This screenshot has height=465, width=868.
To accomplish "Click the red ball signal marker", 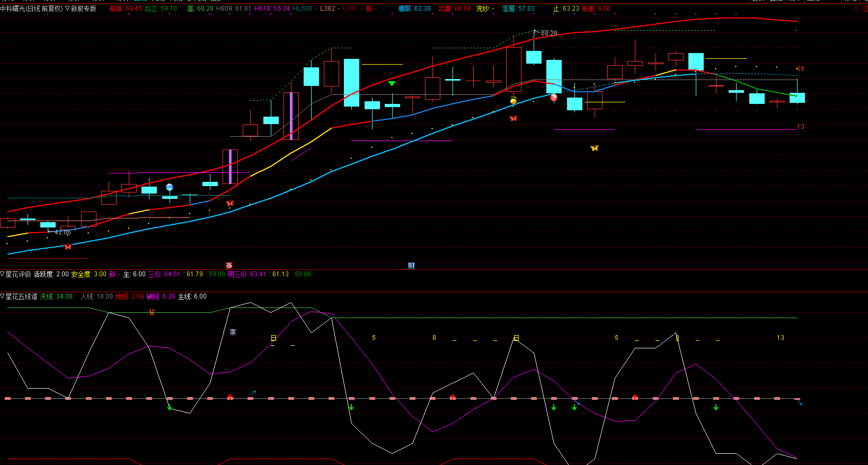I will click(554, 98).
